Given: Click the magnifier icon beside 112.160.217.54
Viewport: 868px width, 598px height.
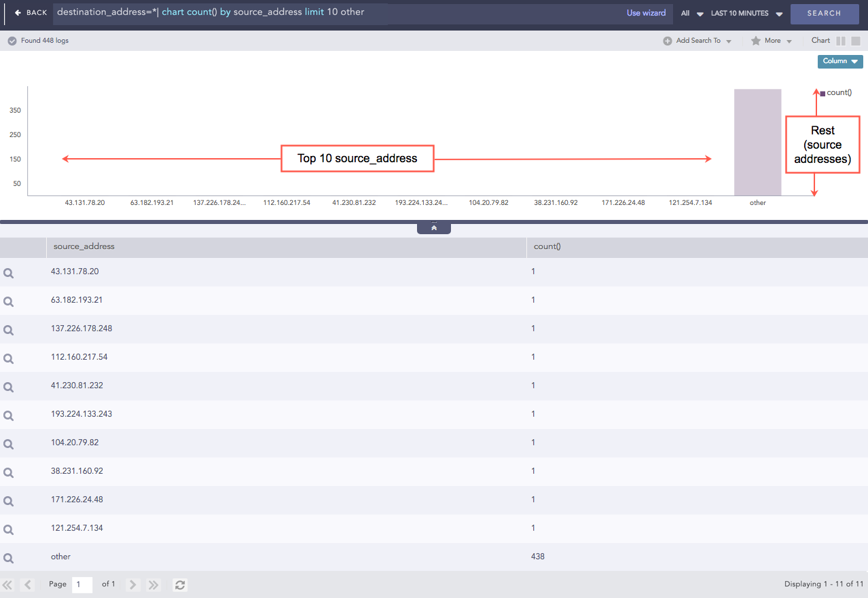Looking at the screenshot, I should (x=9, y=358).
